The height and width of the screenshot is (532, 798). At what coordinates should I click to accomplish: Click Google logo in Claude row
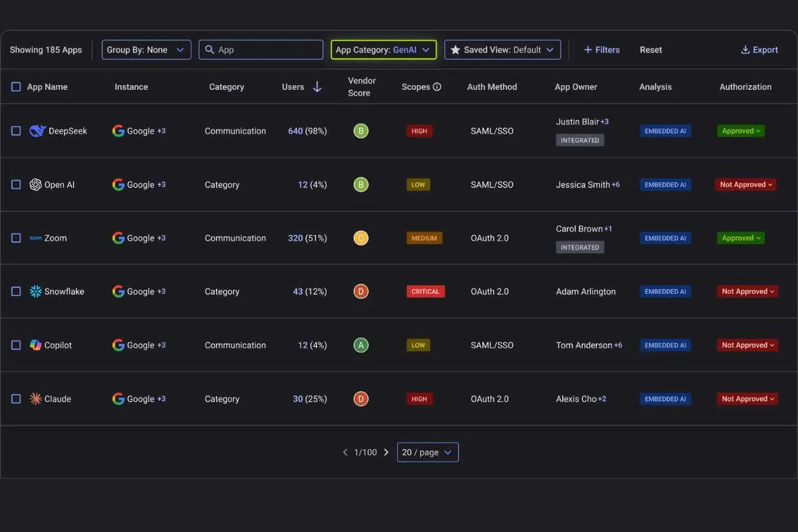pos(118,399)
